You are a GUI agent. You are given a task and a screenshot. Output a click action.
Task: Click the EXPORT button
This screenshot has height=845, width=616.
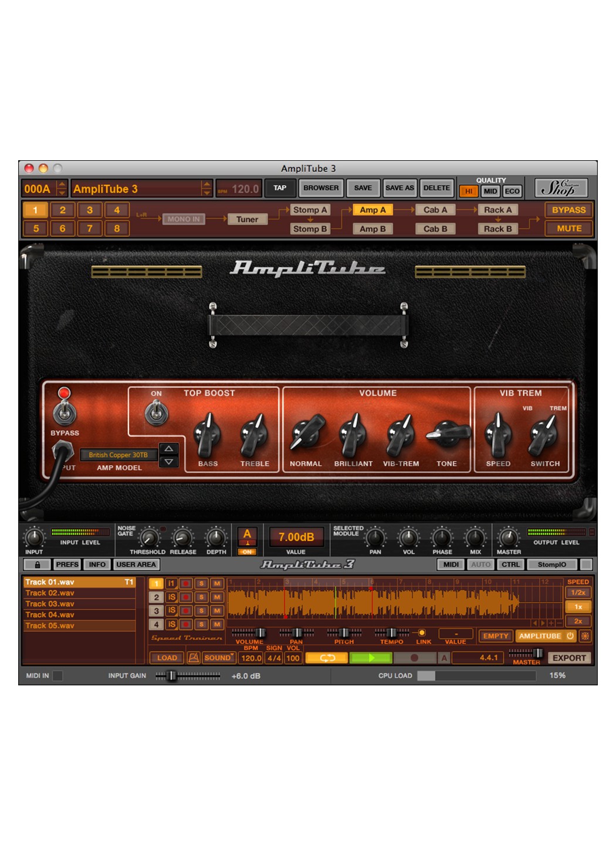[569, 658]
